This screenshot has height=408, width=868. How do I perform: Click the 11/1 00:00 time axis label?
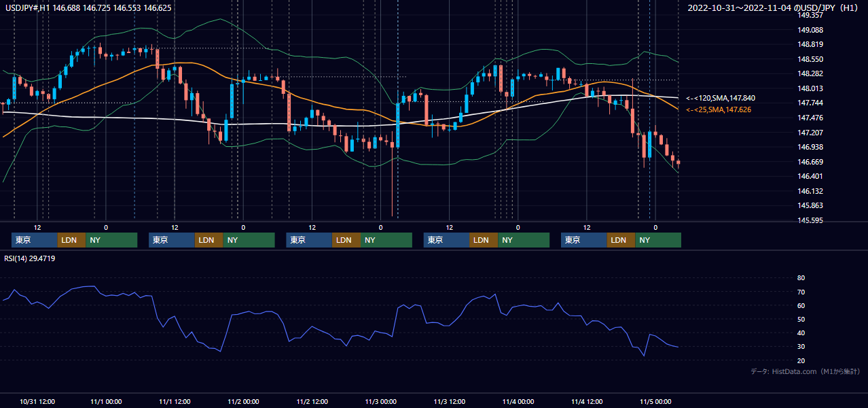pyautogui.click(x=107, y=401)
